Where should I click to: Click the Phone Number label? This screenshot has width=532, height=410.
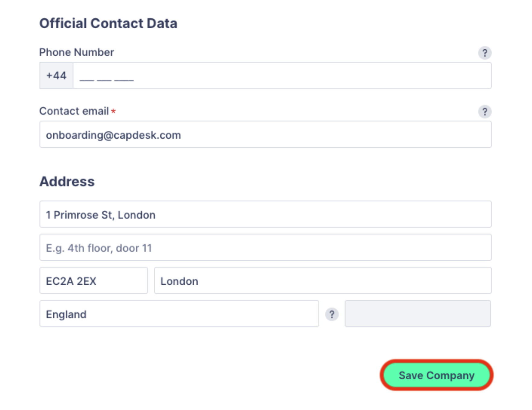[x=77, y=52]
